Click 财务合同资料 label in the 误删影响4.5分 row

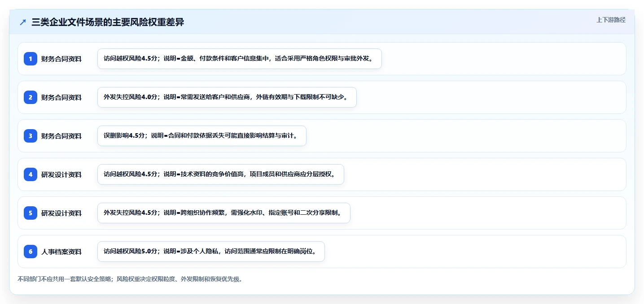(61, 136)
